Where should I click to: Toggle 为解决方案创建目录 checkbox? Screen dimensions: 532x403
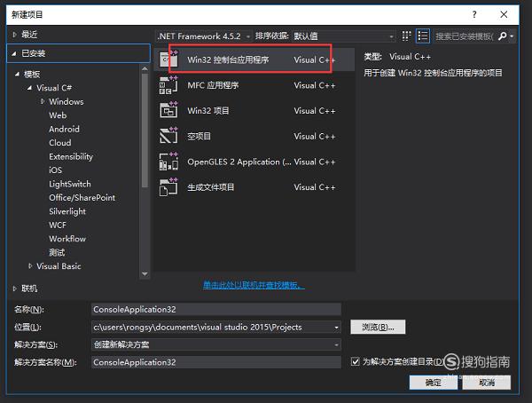356,361
